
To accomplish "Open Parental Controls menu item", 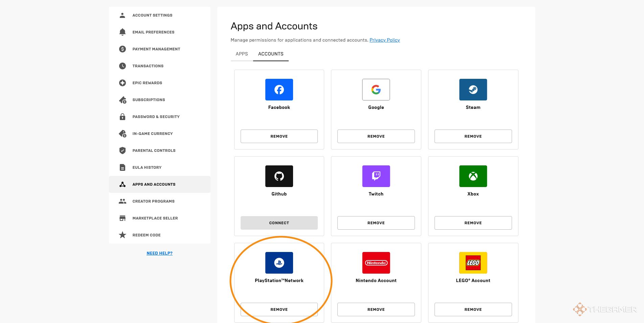I will point(160,151).
